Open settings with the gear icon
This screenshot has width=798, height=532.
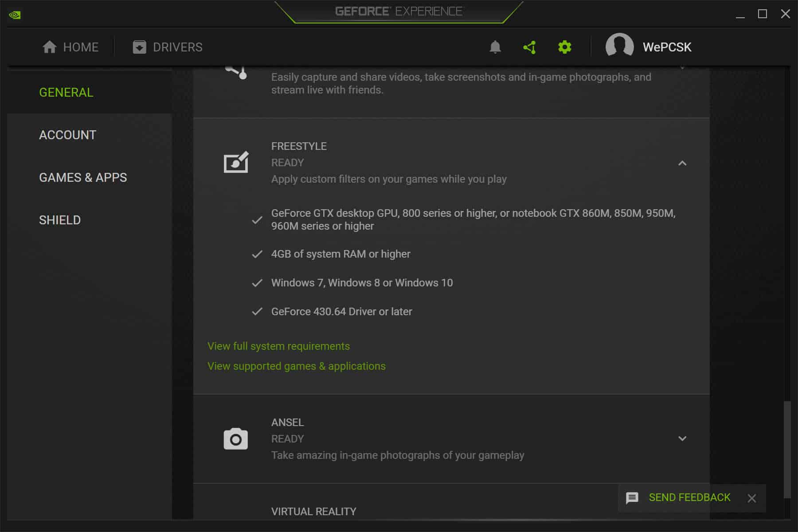pyautogui.click(x=564, y=47)
